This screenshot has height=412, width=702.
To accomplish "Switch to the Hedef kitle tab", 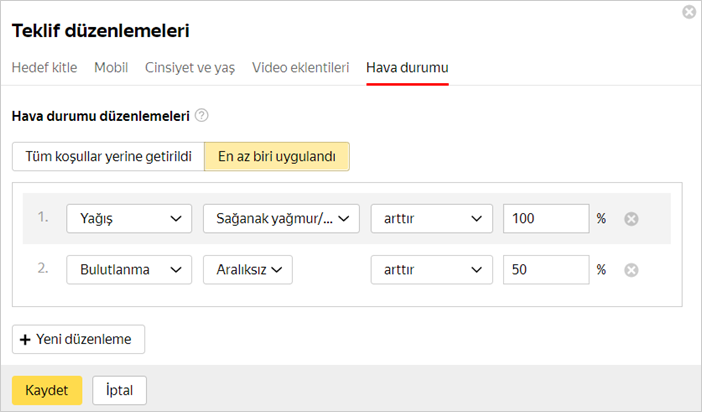I will [x=46, y=68].
